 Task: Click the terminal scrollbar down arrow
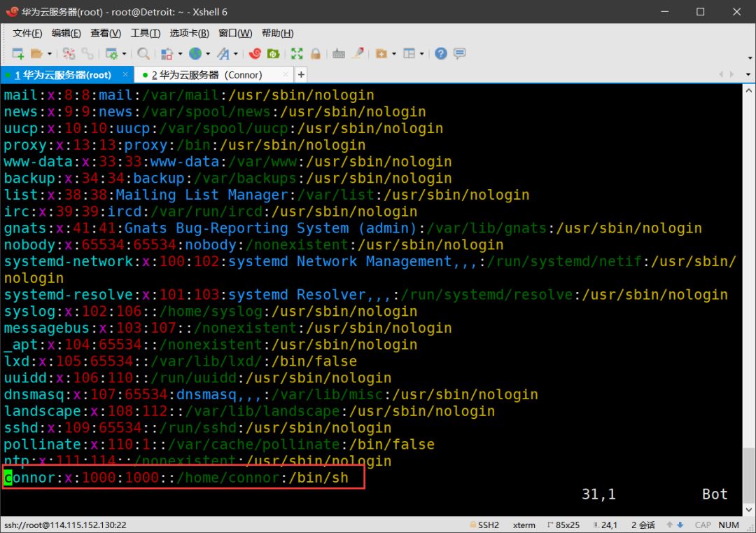(x=748, y=509)
